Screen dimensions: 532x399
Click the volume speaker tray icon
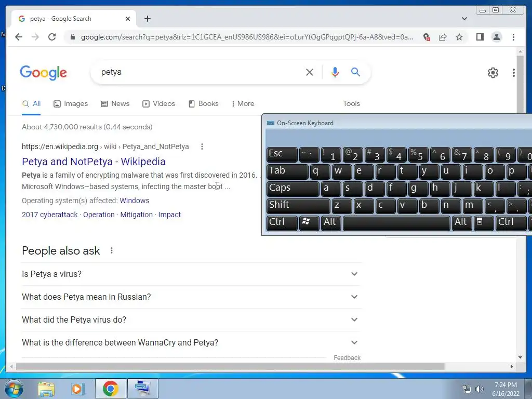(x=479, y=389)
